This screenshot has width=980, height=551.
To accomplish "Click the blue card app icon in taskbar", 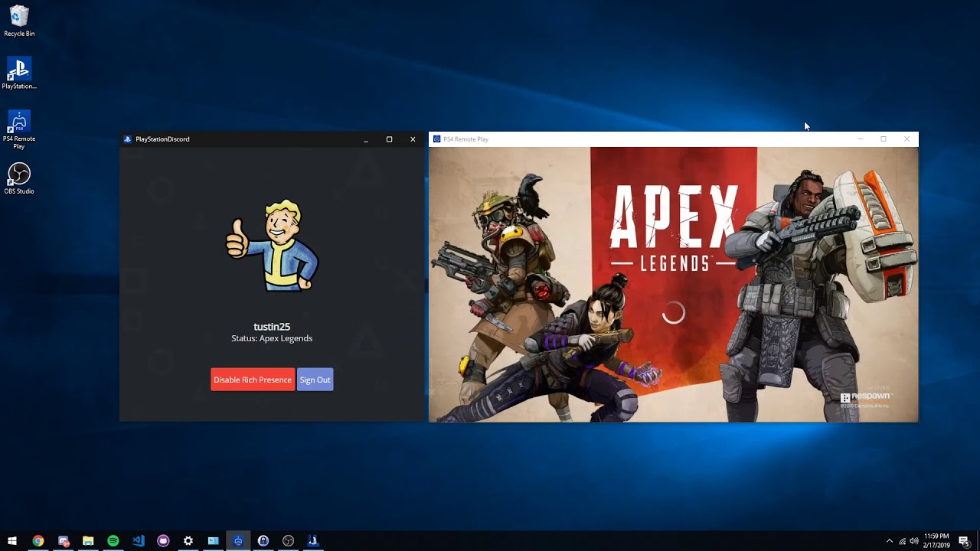I will [x=213, y=541].
